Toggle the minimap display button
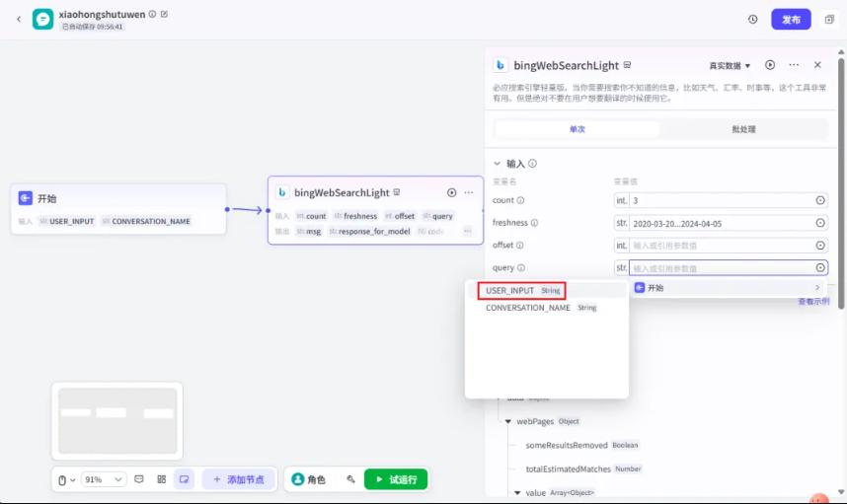The width and height of the screenshot is (847, 504). [185, 479]
